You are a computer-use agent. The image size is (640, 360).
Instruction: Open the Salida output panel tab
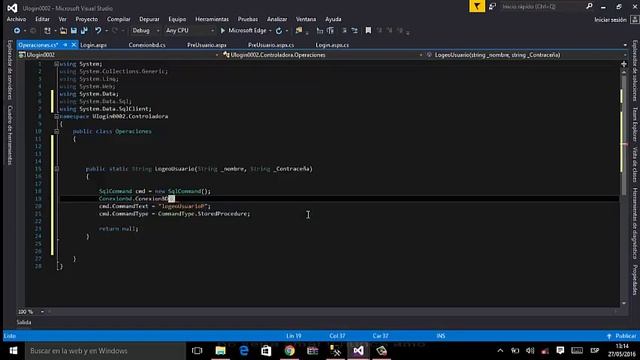coord(24,322)
